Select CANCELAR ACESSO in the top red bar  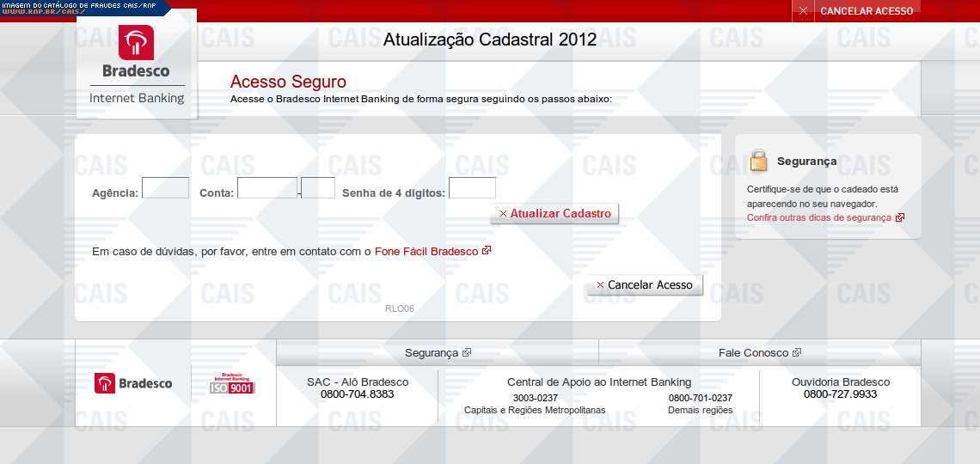coord(867,11)
